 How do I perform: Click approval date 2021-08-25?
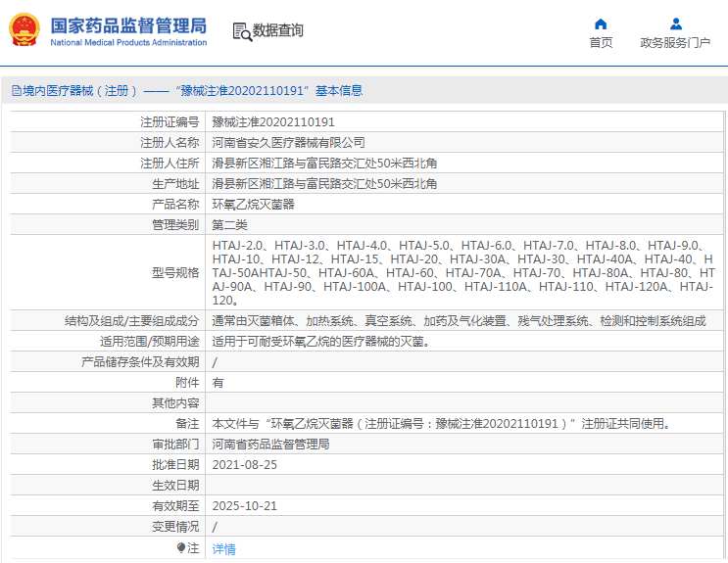[245, 465]
